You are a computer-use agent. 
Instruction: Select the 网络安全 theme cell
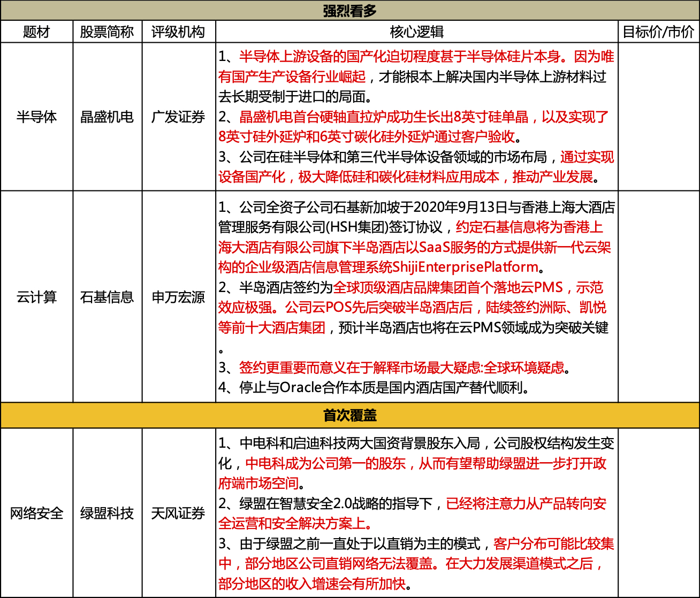click(x=37, y=513)
